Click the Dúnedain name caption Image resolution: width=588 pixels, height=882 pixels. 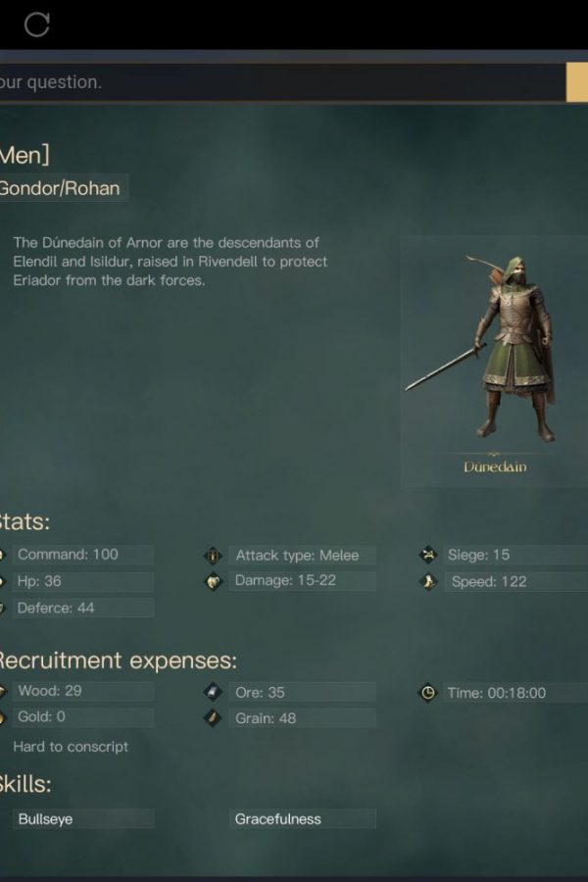point(495,466)
